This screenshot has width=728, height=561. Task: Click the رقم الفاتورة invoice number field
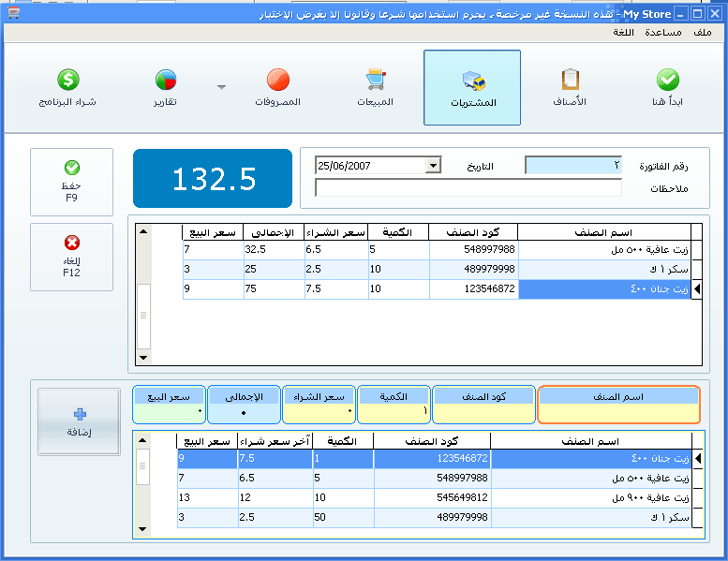pos(573,165)
